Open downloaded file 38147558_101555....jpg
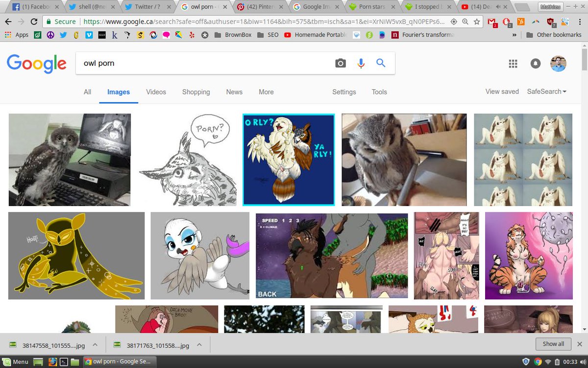588x368 pixels. (x=48, y=345)
